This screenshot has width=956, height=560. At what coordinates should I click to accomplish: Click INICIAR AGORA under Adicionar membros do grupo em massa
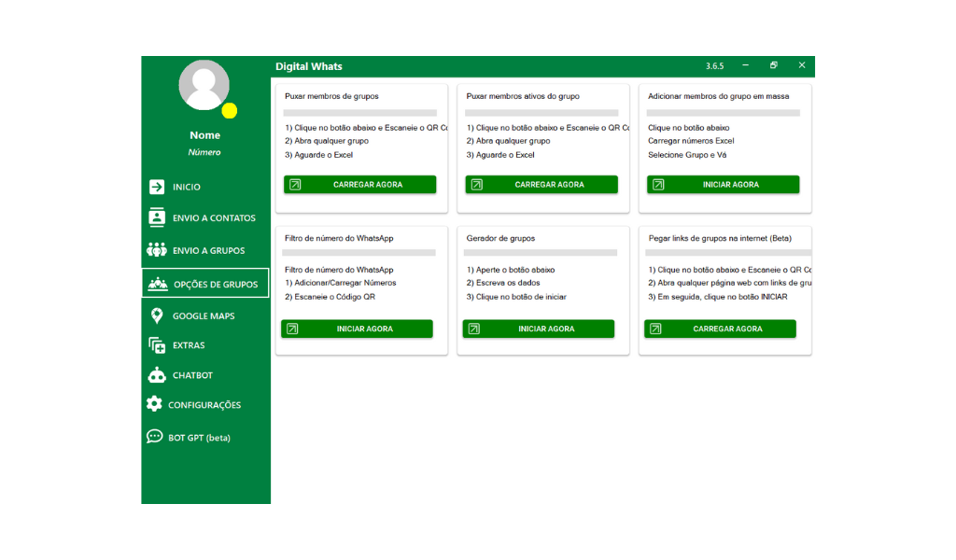(x=724, y=184)
